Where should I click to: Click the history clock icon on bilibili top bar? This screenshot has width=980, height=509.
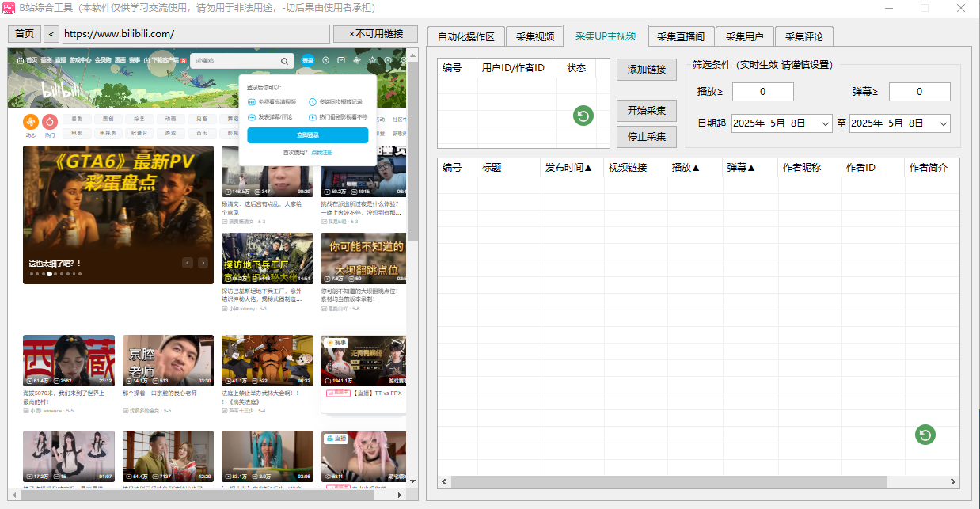pos(388,60)
